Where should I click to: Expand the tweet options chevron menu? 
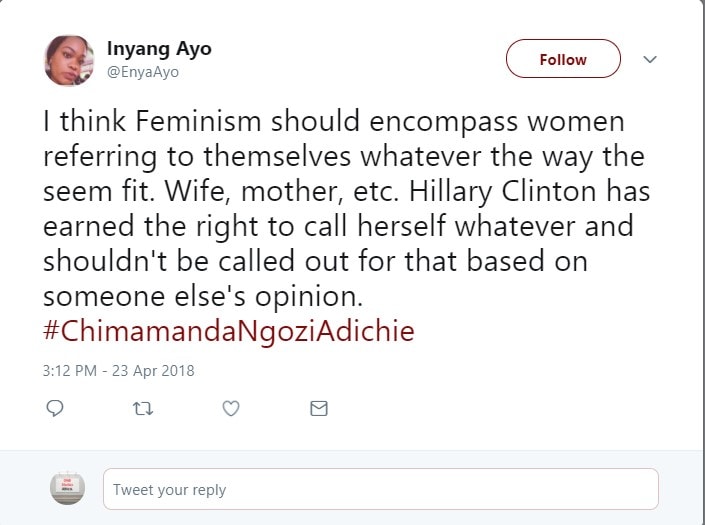tap(650, 59)
